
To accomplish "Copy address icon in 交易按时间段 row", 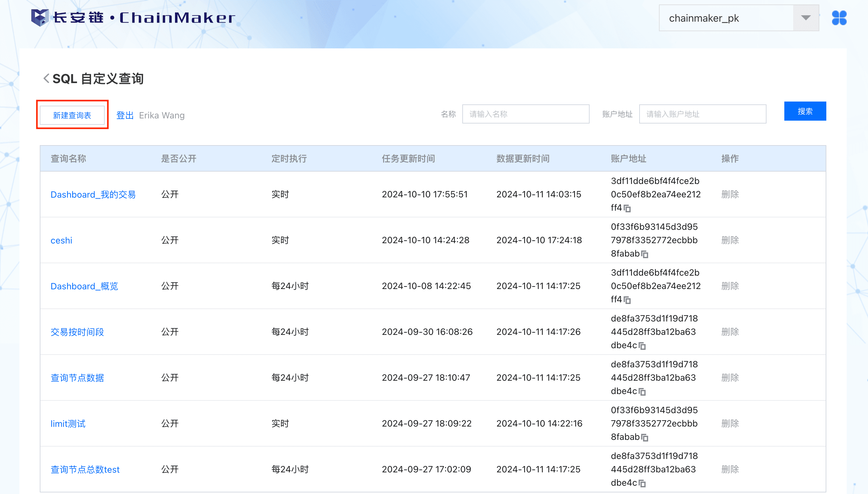I will click(642, 346).
